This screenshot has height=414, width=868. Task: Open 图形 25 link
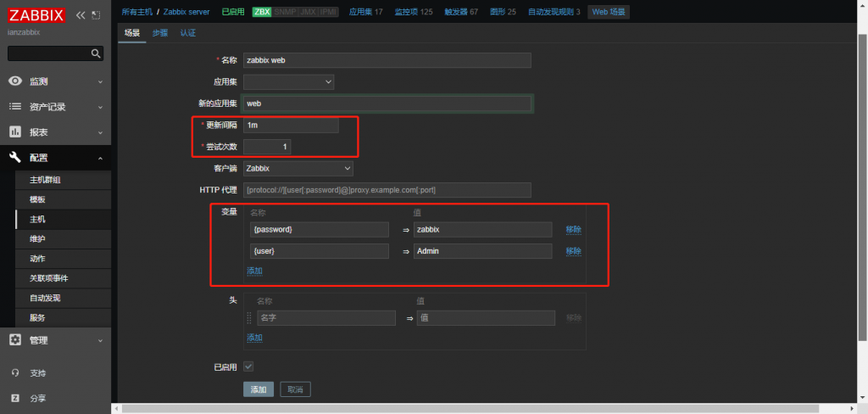[504, 12]
